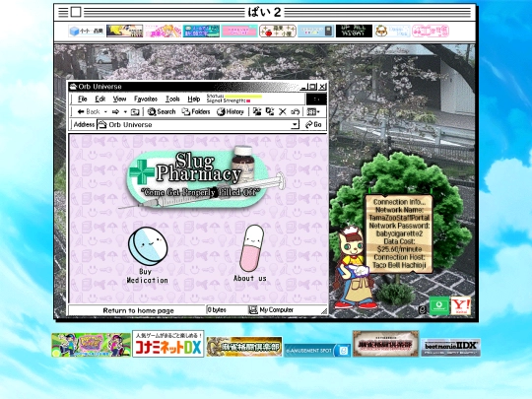The image size is (532, 399).
Task: Click the Move To toolbar icon
Action: coord(257,111)
